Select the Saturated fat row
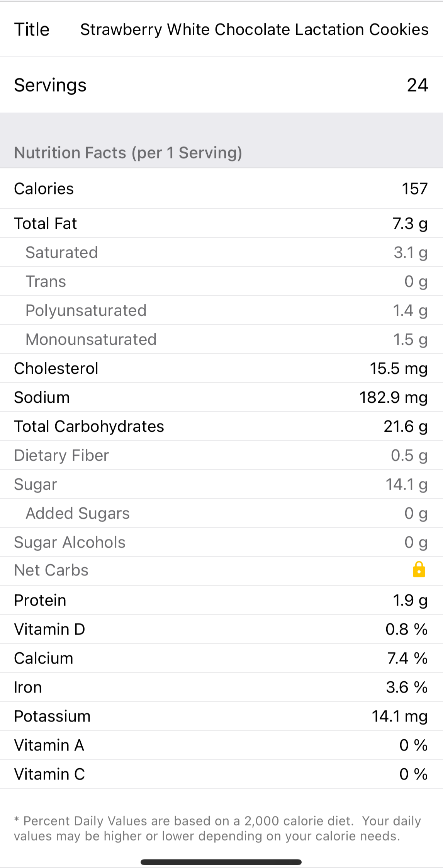This screenshot has height=868, width=443. pos(221,253)
